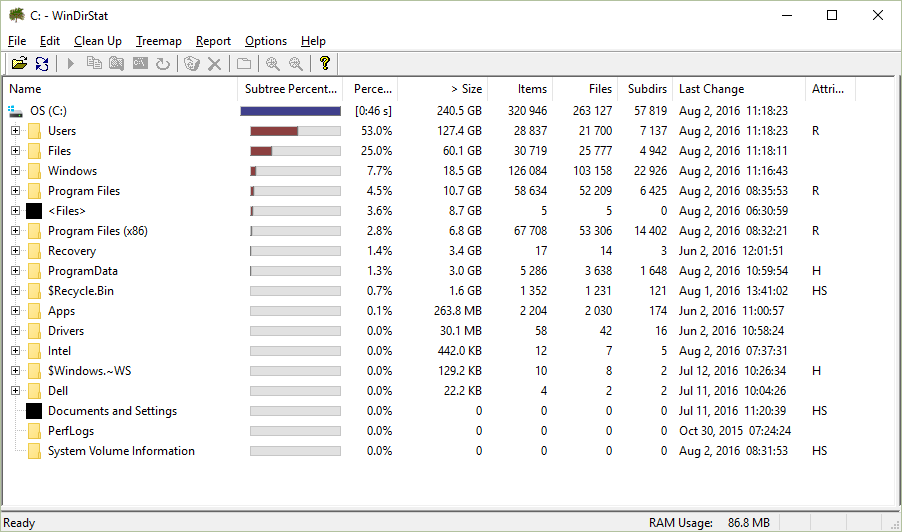Click the Properties toolbar icon
The height and width of the screenshot is (532, 902).
point(244,63)
